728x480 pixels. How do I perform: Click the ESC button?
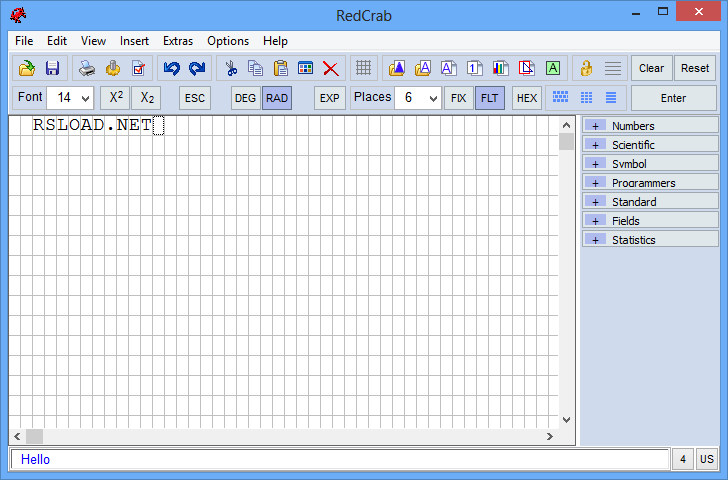(x=195, y=98)
